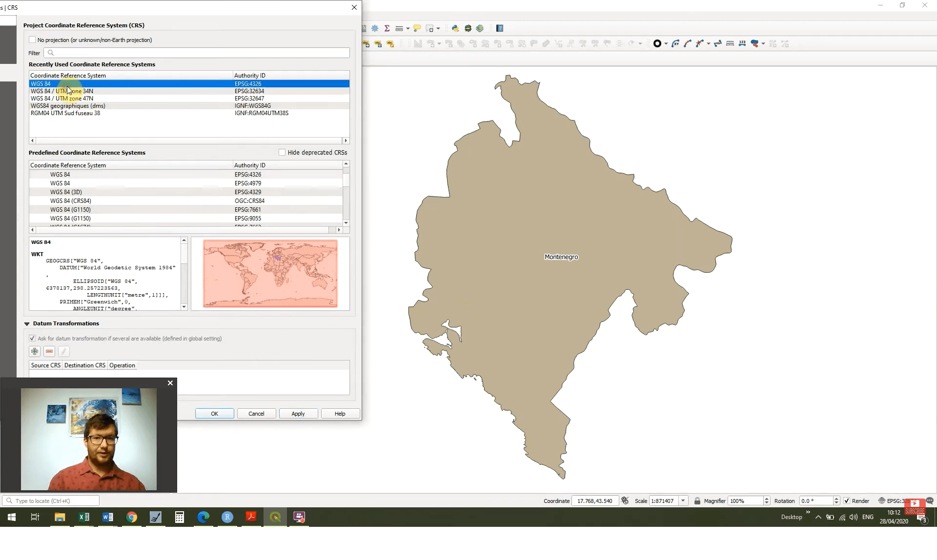The image size is (937, 560).
Task: Select the ellipse digitizing tool (black circle)
Action: click(658, 43)
